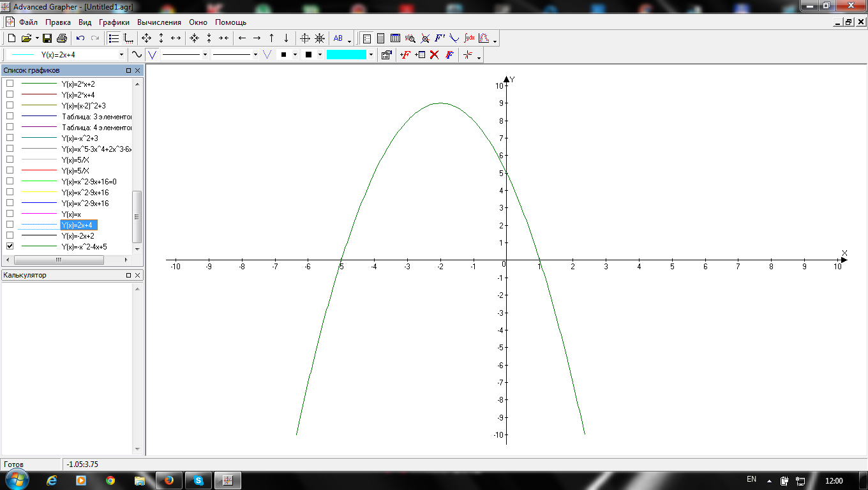
Task: Open calculator icon in the toolbar
Action: pos(380,38)
